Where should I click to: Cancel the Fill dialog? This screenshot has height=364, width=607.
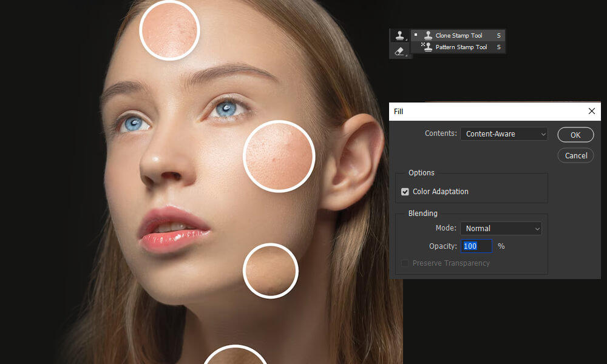tap(575, 155)
